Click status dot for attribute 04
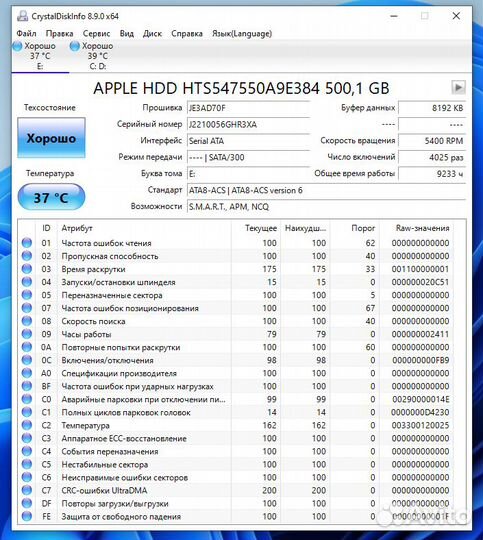Viewport: 483px width, 540px height. tap(27, 282)
